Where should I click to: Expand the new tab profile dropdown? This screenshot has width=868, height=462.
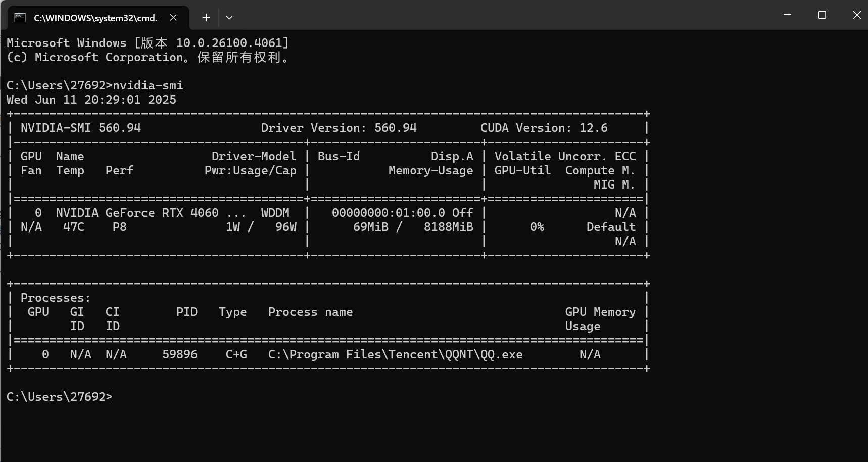(x=229, y=18)
